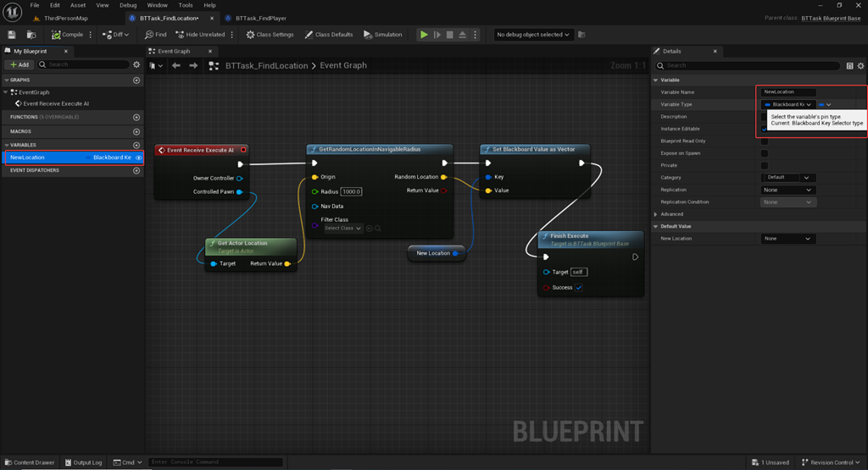Click the Variable Name field NewLocation
Viewport: 868px width, 470px height.
tap(788, 92)
